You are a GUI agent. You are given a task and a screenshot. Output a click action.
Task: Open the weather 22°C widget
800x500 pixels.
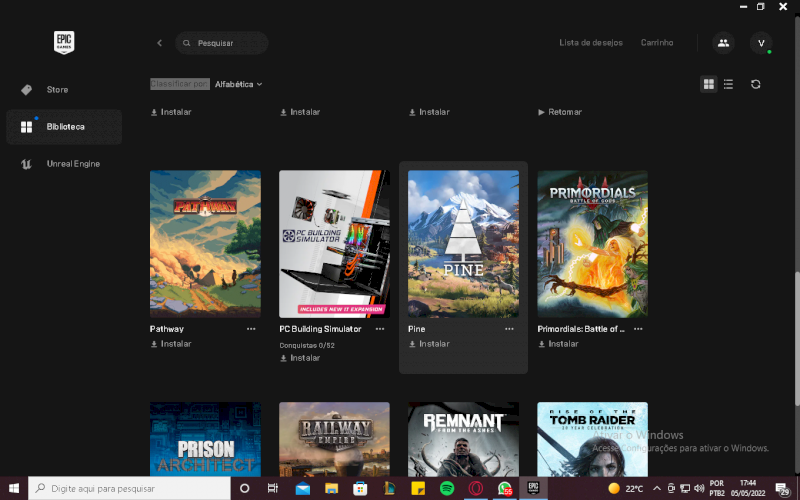625,488
